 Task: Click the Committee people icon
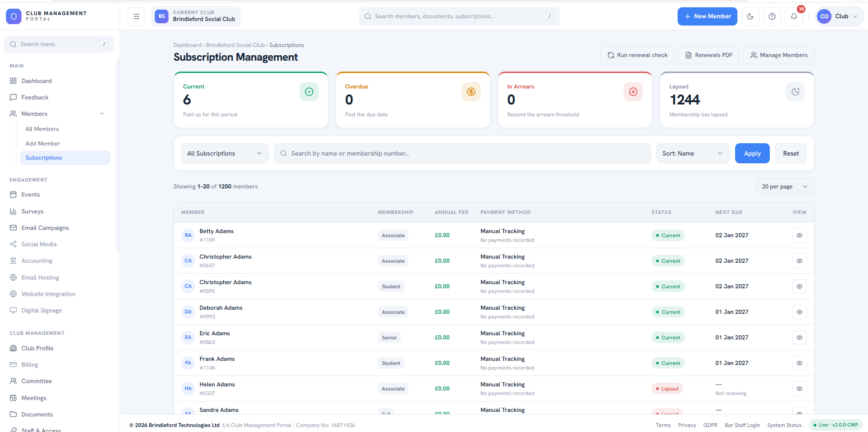pyautogui.click(x=13, y=381)
